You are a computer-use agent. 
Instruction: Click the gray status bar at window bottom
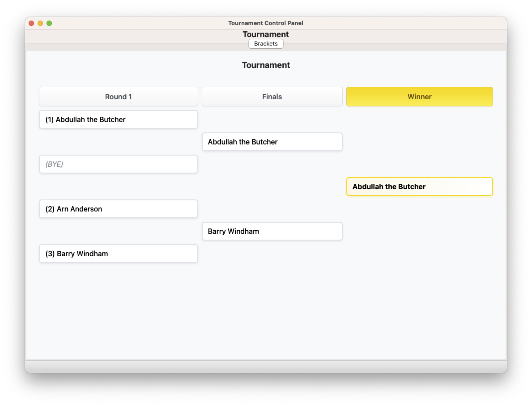266,366
